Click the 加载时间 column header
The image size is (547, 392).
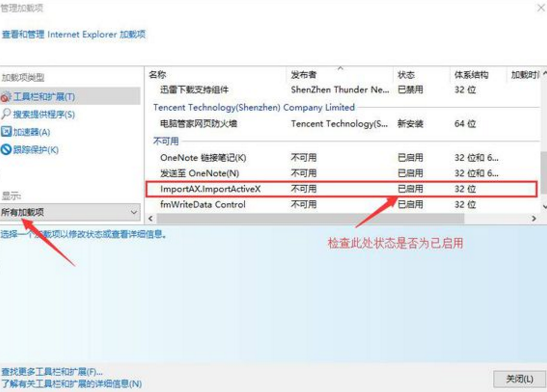(x=524, y=75)
